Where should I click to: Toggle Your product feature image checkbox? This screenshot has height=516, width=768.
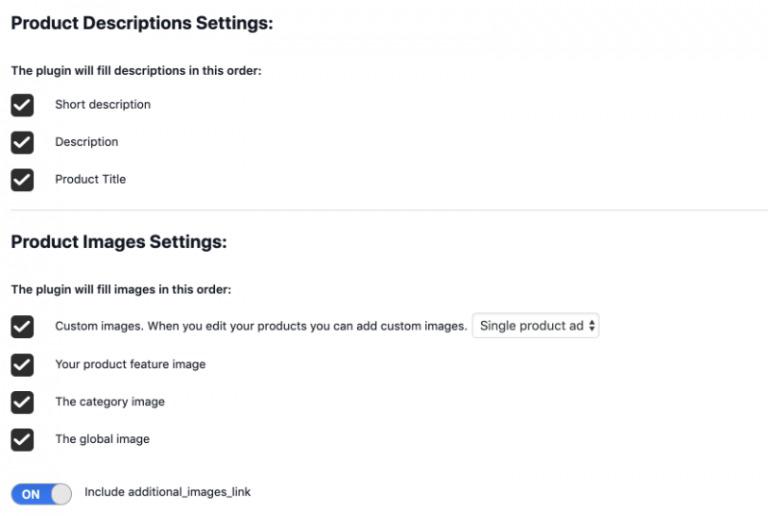22,365
